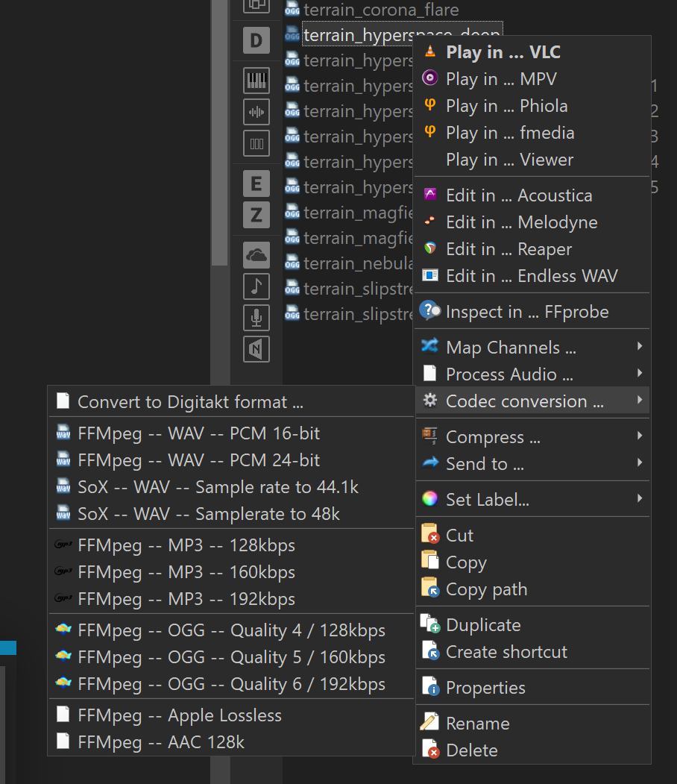
Task: Click the boxed N icon in the sidebar
Action: [x=256, y=349]
